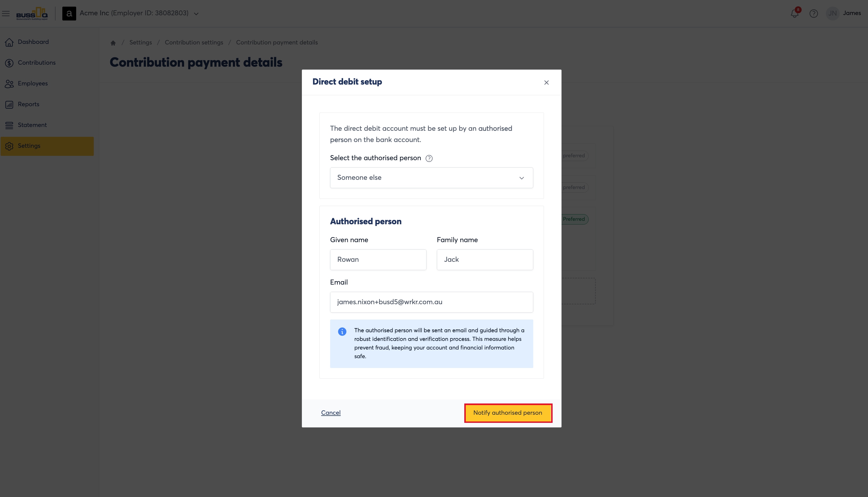The width and height of the screenshot is (868, 497).
Task: Click Notify authorised person button
Action: [x=508, y=413]
